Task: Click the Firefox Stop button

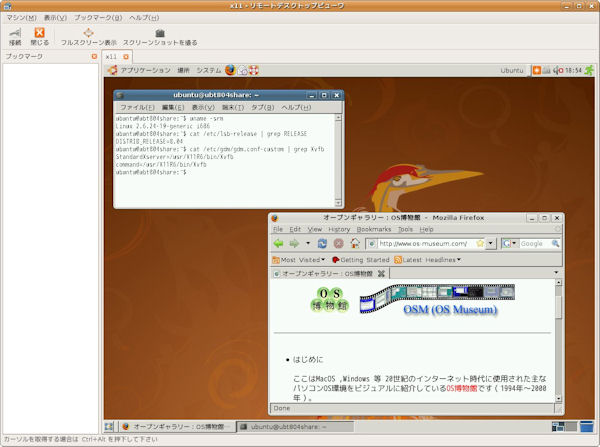Action: click(x=339, y=243)
